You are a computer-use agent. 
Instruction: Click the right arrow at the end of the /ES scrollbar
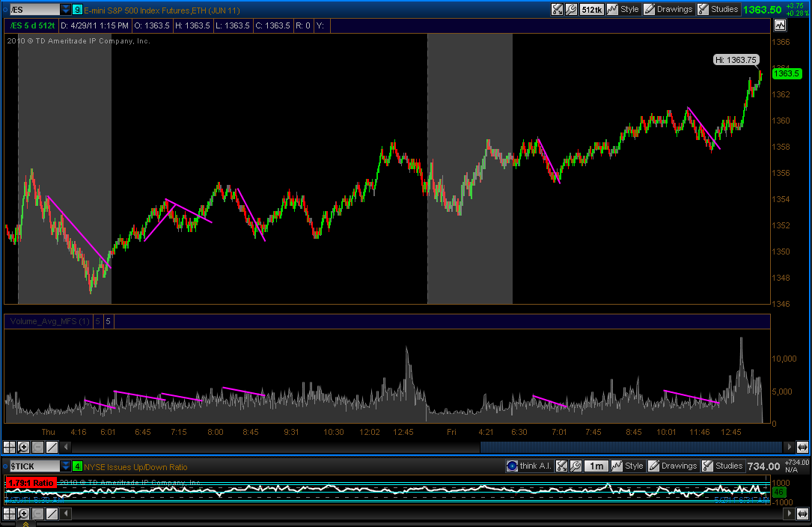coord(789,447)
